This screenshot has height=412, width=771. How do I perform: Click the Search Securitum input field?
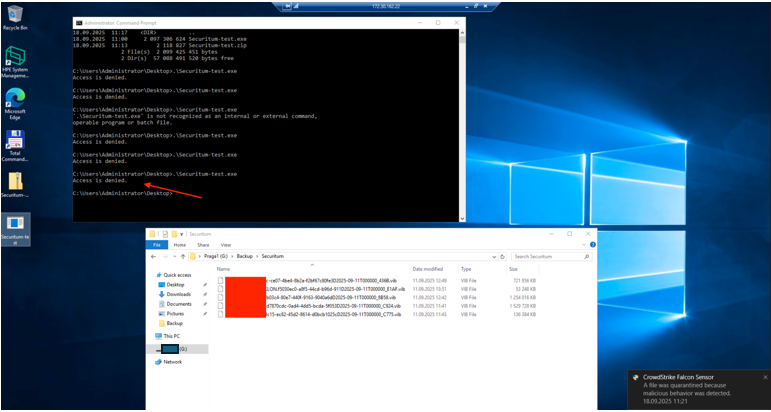(545, 256)
